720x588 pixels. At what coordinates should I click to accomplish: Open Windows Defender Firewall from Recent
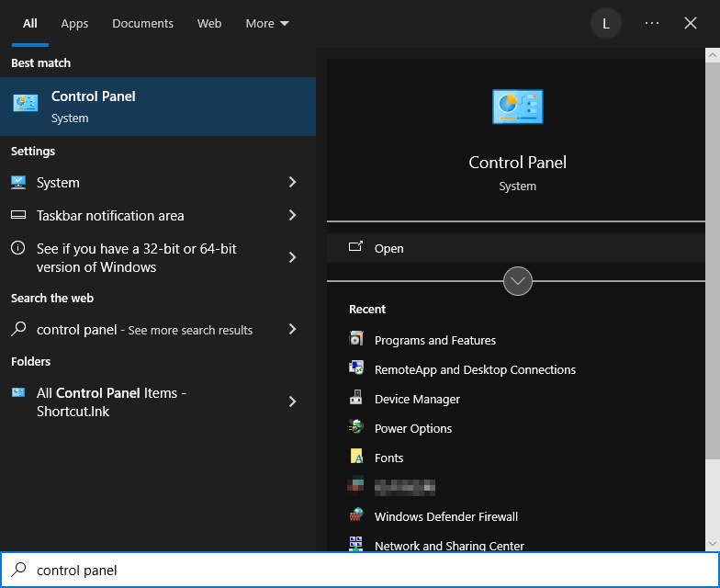click(x=446, y=516)
